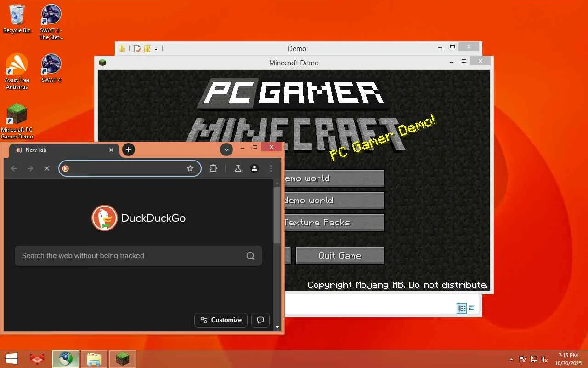The image size is (588, 368).
Task: Add a new browser tab
Action: tap(129, 149)
